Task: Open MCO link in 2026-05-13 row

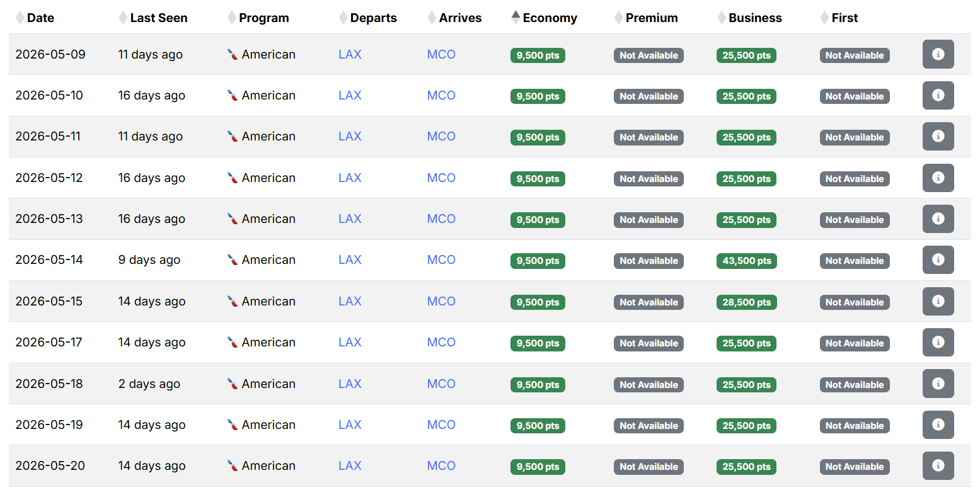Action: 441,219
